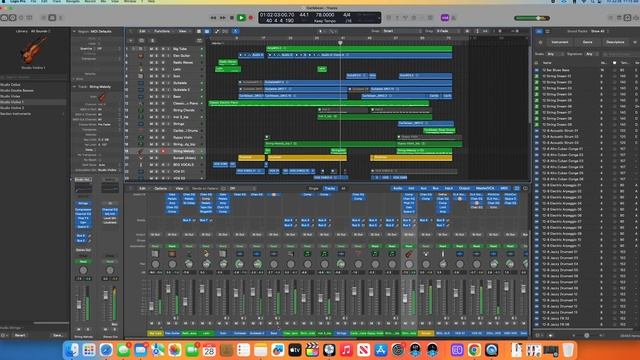
Task: Solo the Elec Guitar track
Action: [x=157, y=56]
